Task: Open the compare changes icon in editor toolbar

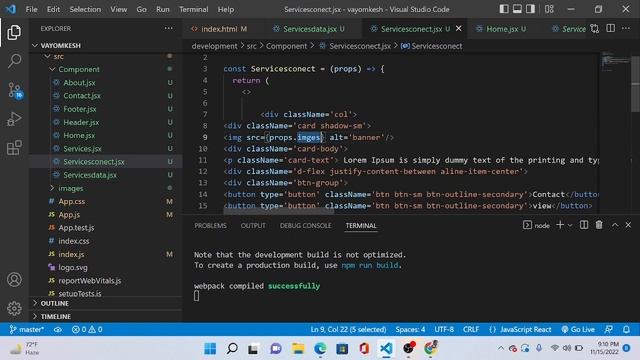Action: [x=595, y=29]
